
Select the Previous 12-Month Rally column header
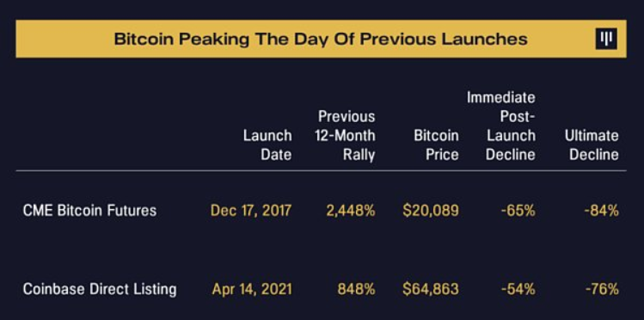345,136
